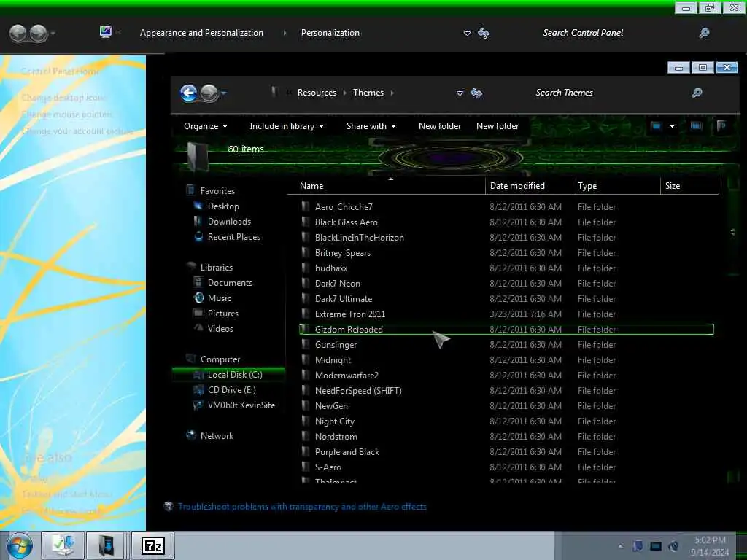The width and height of the screenshot is (747, 560).
Task: Click the first New folder button
Action: click(x=440, y=126)
